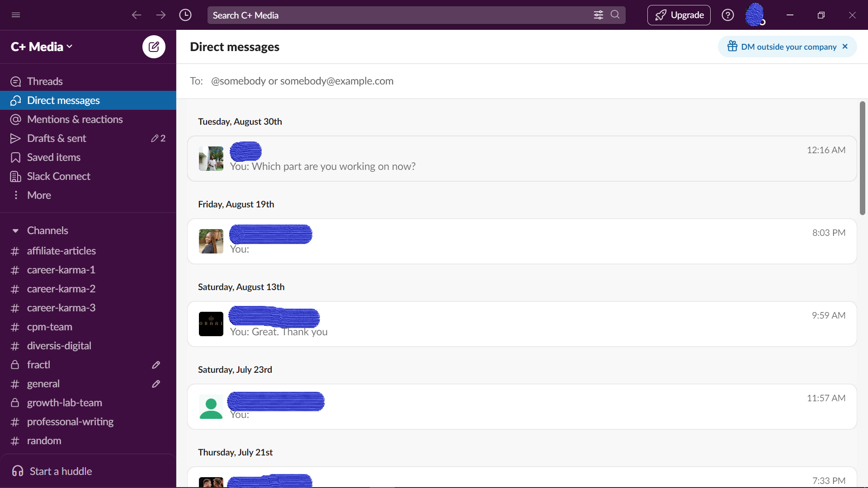Click the search bar icon

615,15
